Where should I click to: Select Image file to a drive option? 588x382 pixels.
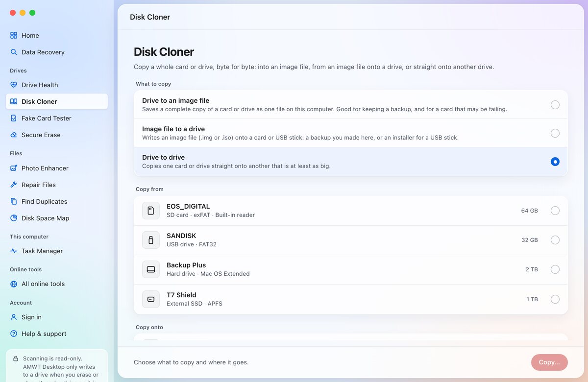(x=351, y=133)
